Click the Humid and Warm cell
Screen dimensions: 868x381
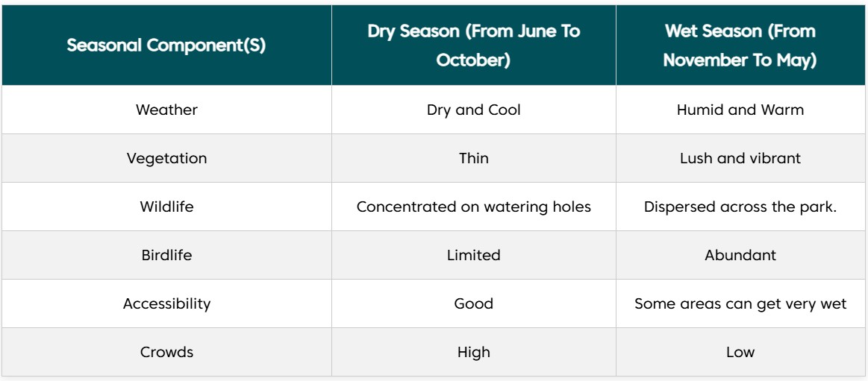740,110
